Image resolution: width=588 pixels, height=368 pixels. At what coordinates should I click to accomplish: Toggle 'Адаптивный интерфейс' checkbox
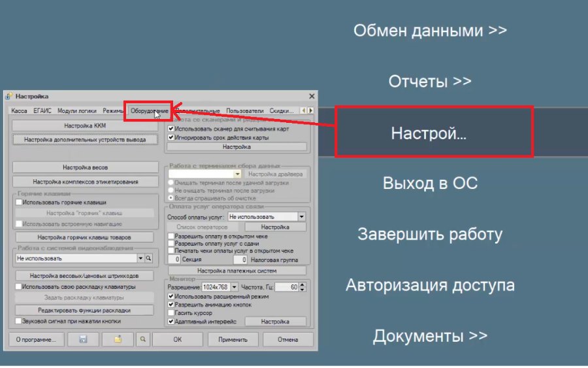[171, 322]
